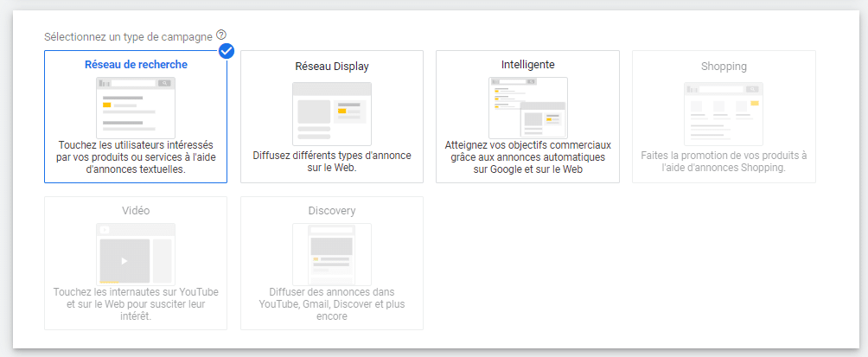This screenshot has width=868, height=357.
Task: Click the "Discovery" title text
Action: (332, 211)
